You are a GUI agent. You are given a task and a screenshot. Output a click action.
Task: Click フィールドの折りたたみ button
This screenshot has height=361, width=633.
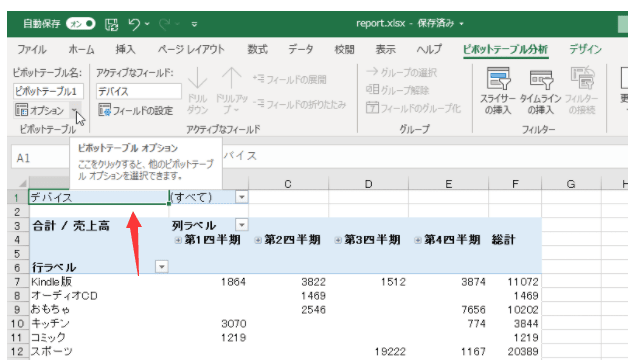tap(300, 104)
